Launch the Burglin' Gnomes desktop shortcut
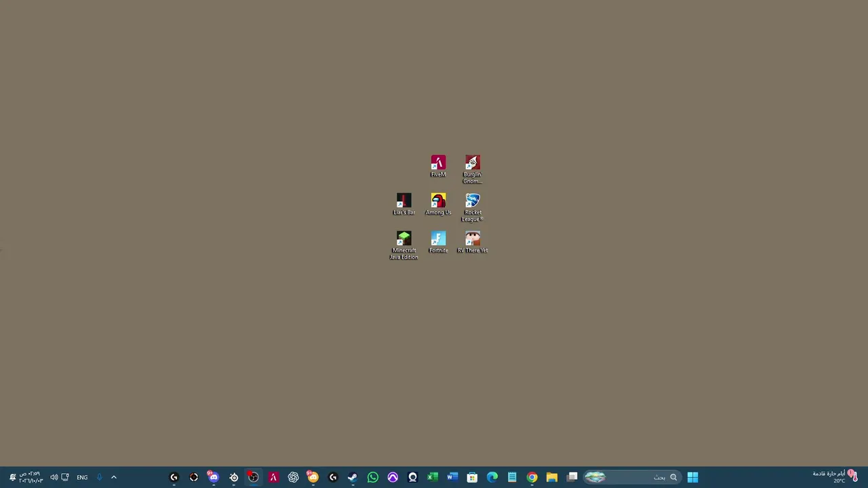Viewport: 868px width, 488px height. [473, 169]
